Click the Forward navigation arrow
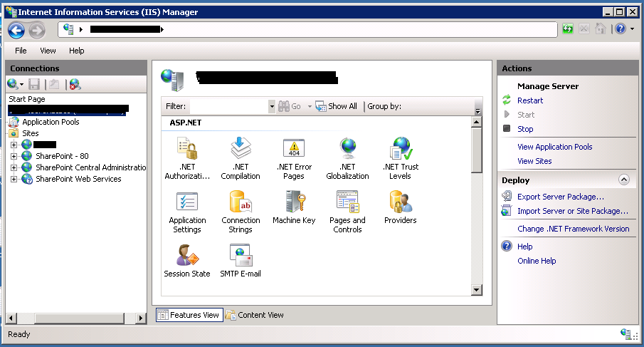The height and width of the screenshot is (347, 644). click(x=37, y=30)
